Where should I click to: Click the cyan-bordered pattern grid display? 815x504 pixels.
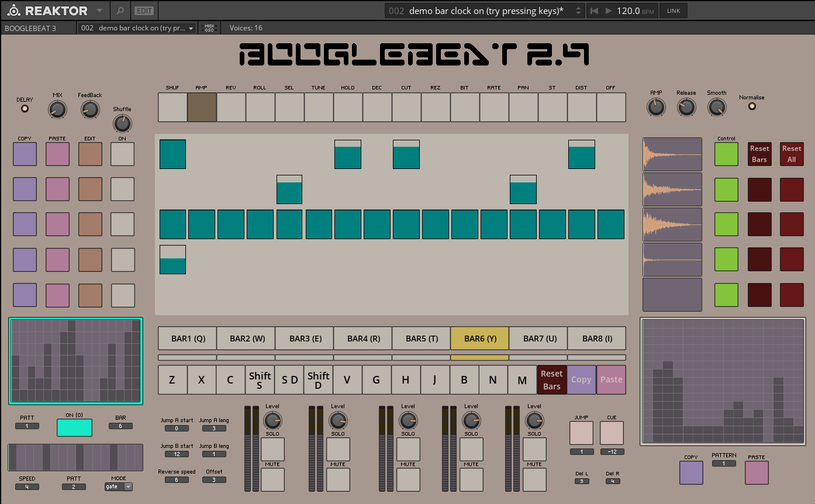pyautogui.click(x=75, y=361)
